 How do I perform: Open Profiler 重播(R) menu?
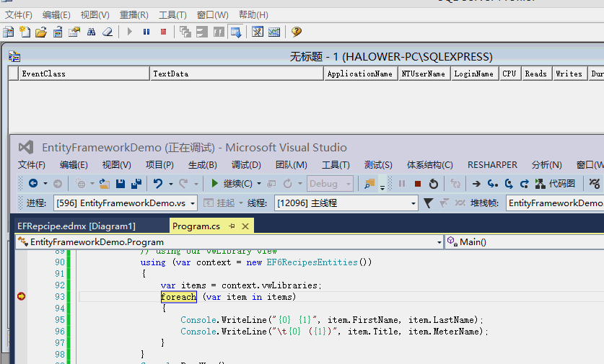134,15
